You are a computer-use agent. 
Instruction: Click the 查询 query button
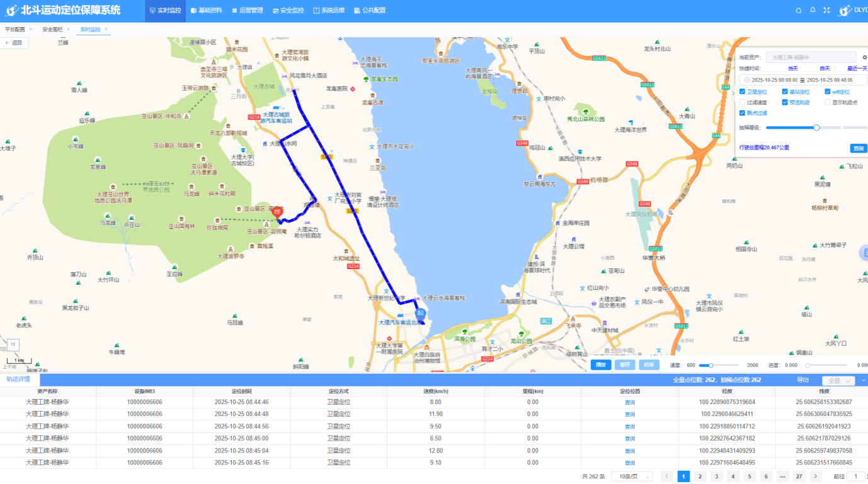point(858,148)
